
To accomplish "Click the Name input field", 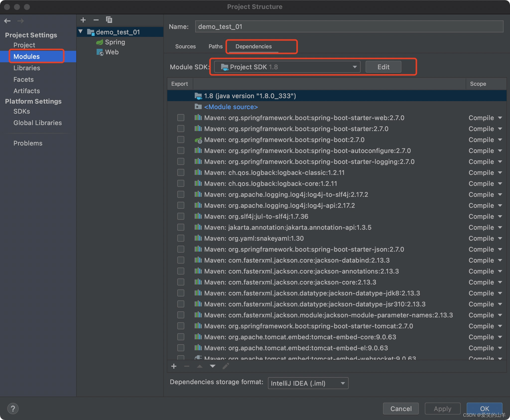I will click(x=349, y=27).
